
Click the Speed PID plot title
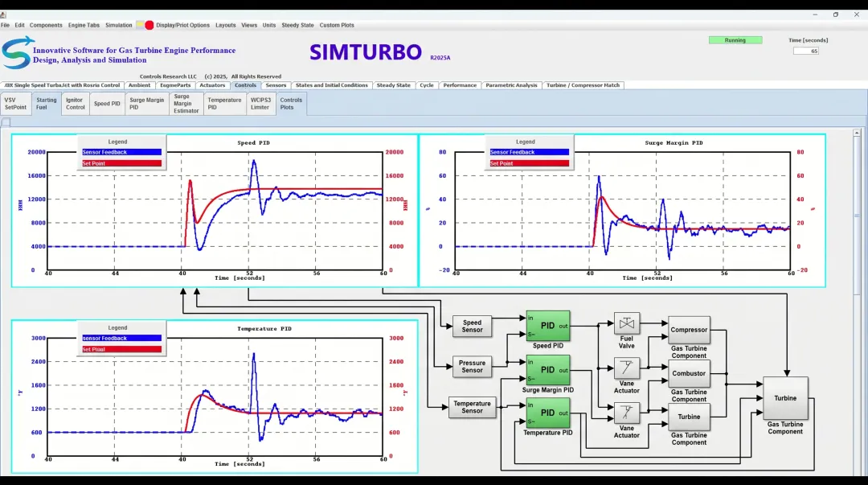point(253,143)
